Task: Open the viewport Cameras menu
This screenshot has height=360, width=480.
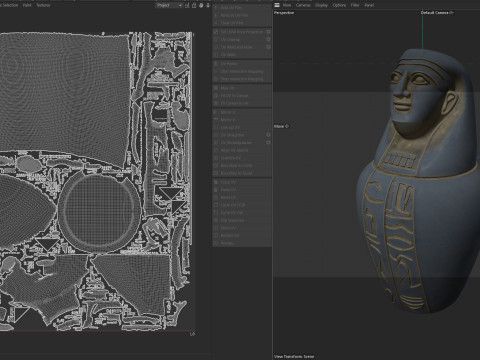Action: pyautogui.click(x=303, y=5)
